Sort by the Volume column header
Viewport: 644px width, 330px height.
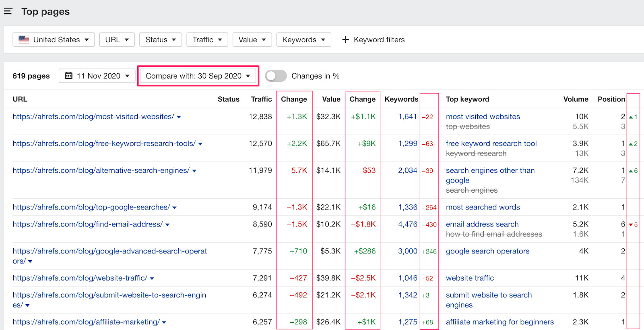point(576,99)
